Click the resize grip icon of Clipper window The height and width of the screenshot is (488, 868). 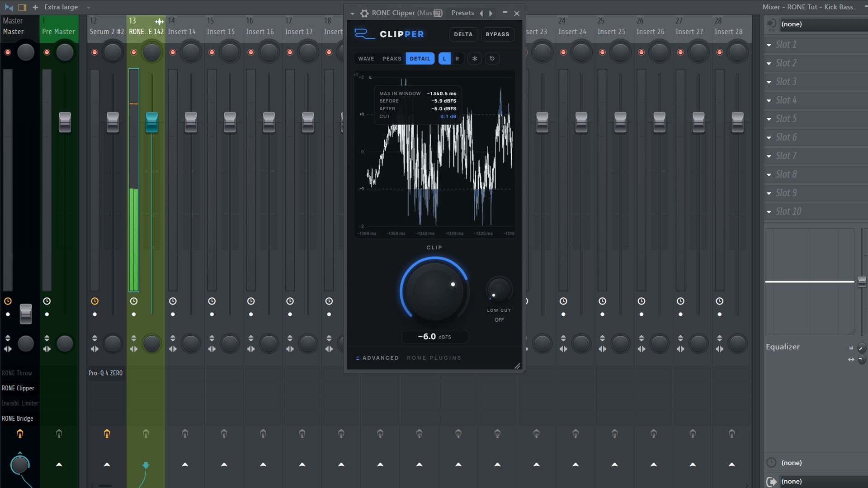pyautogui.click(x=517, y=366)
